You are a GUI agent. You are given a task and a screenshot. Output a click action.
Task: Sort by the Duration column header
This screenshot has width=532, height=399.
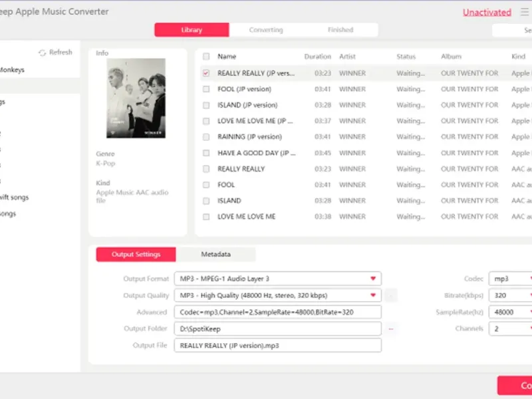click(x=318, y=57)
